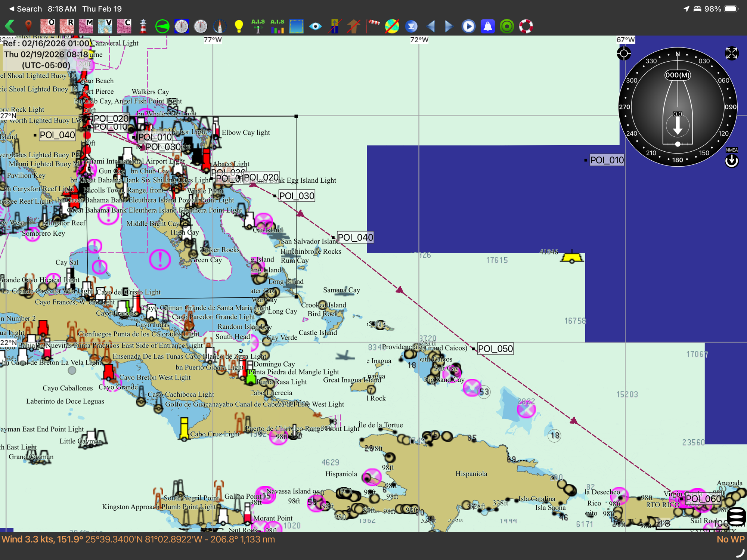Open the AIS antenna icon
Viewport: 747px width, 560px height.
(258, 26)
